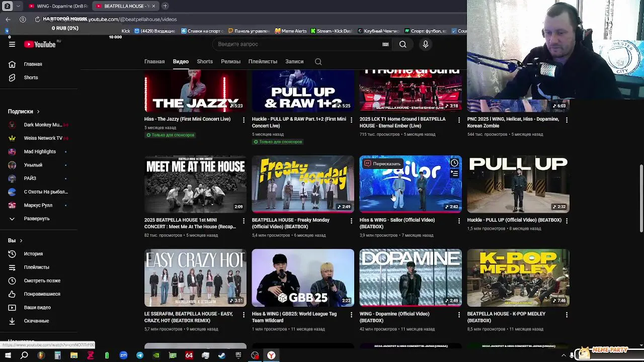The width and height of the screenshot is (644, 362).
Task: Open options menu for Dopamine official video
Action: click(x=459, y=315)
